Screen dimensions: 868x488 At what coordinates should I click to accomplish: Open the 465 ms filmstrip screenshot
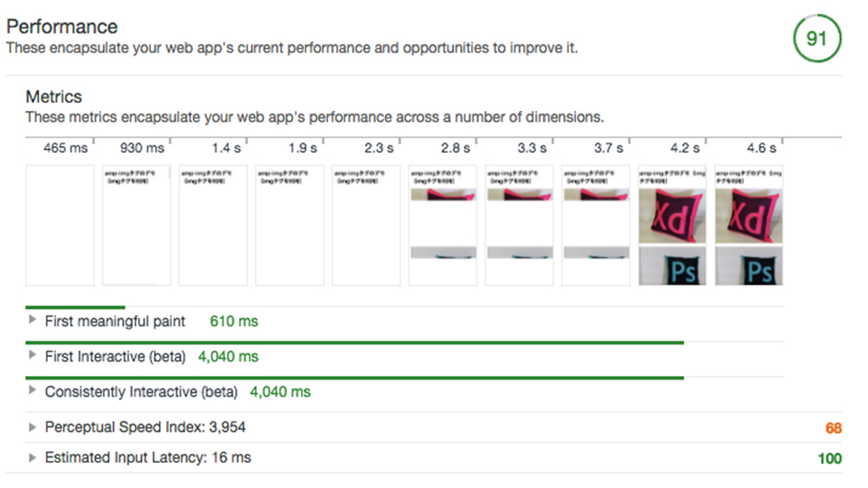[x=60, y=225]
